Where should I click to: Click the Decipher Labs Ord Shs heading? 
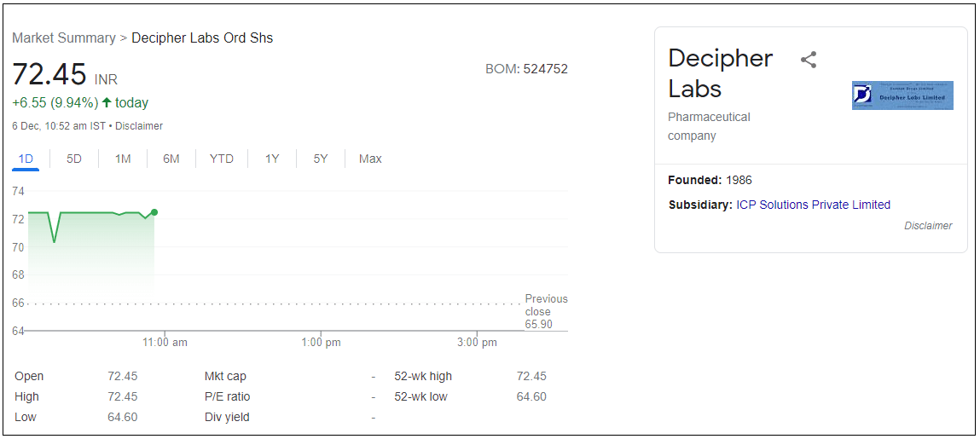tap(202, 38)
